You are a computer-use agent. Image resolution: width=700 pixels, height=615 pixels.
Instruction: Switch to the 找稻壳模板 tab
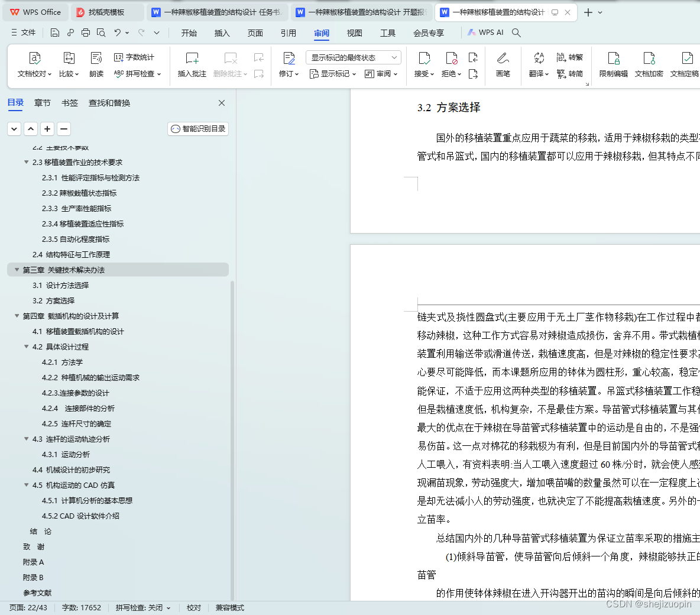tap(107, 12)
